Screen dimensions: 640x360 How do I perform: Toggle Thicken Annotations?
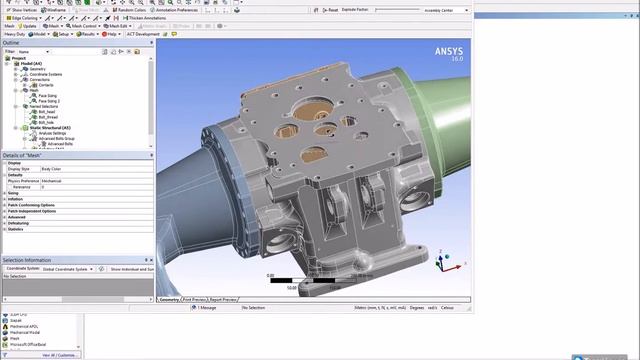click(x=144, y=18)
